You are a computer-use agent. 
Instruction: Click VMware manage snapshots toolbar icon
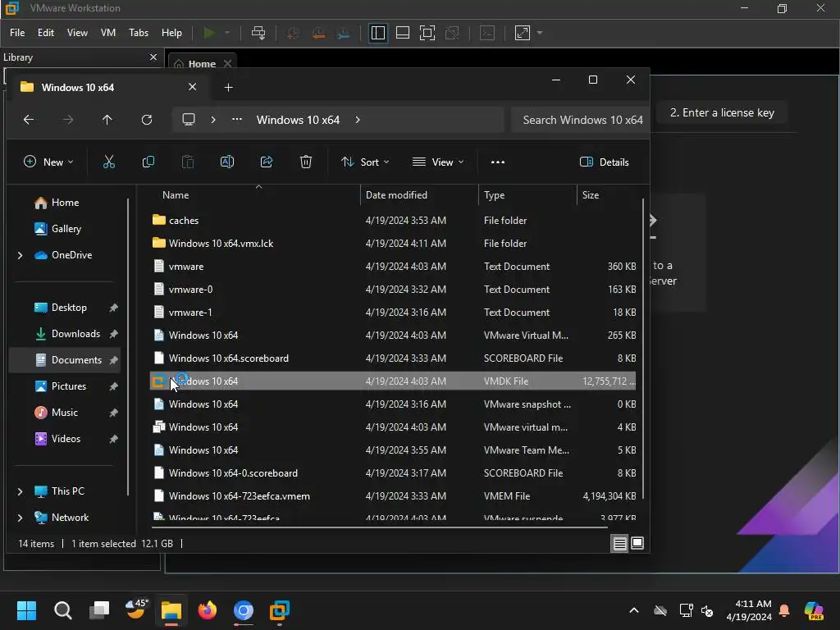point(344,33)
